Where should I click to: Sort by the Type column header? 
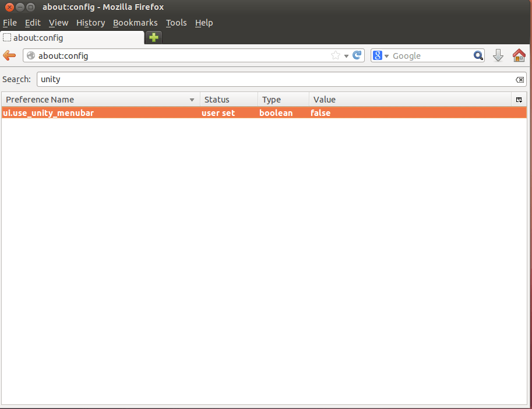[x=272, y=99]
